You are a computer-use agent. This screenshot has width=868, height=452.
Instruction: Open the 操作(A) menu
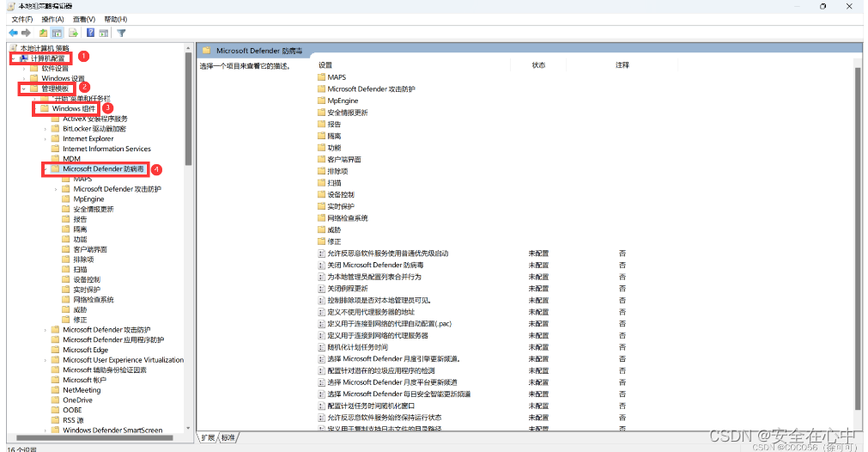(53, 20)
